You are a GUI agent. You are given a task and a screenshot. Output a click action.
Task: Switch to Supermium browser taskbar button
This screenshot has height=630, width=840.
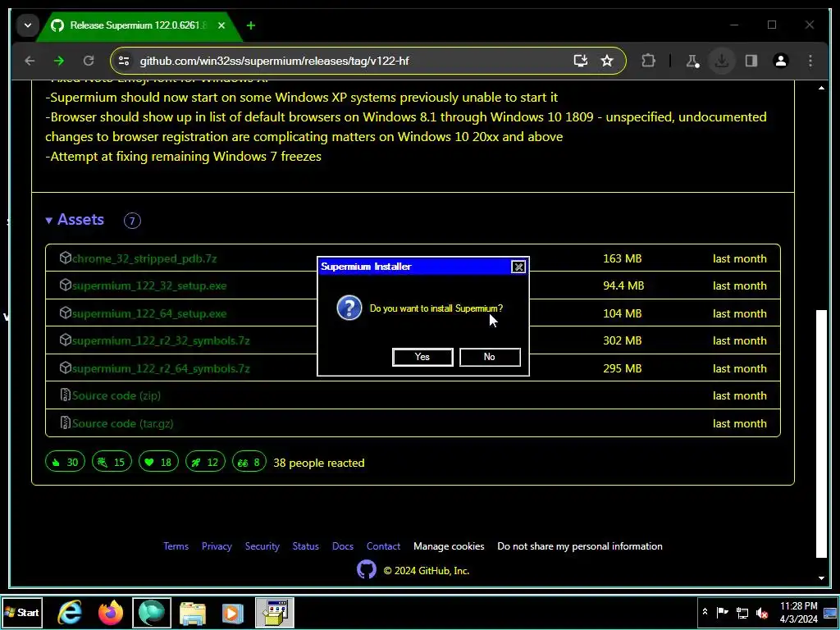click(x=152, y=612)
